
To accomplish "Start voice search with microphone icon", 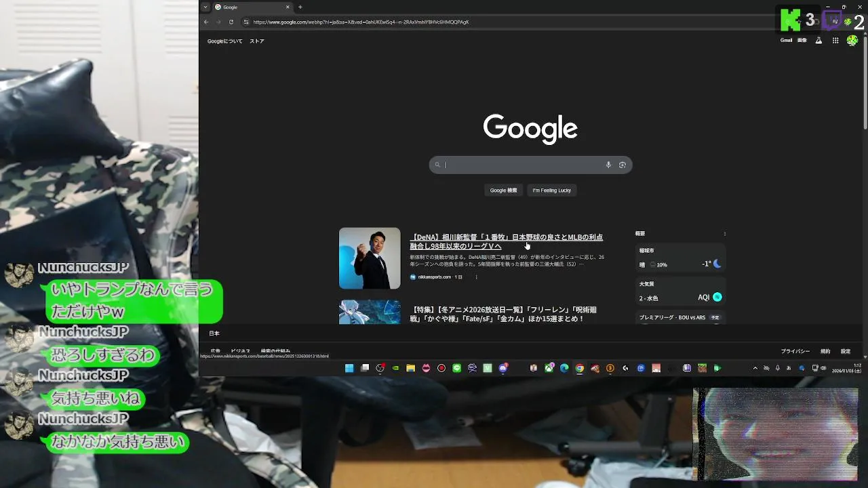I will pos(608,165).
